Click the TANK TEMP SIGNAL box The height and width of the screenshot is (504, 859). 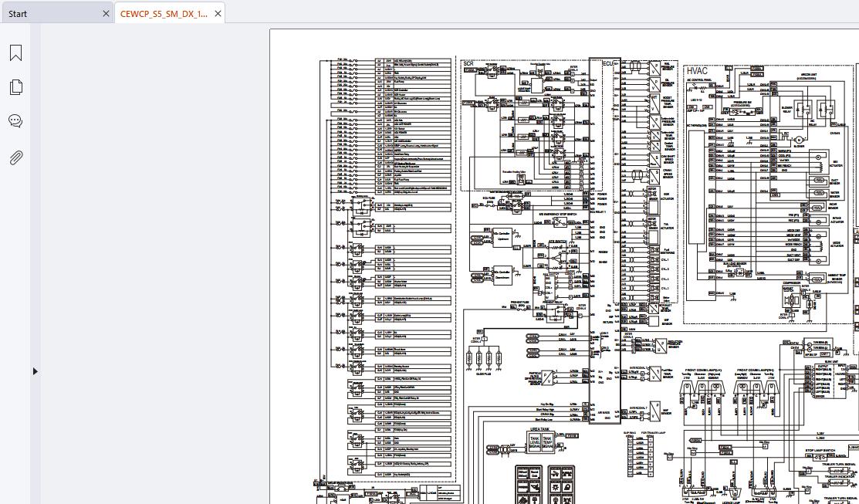click(x=547, y=443)
